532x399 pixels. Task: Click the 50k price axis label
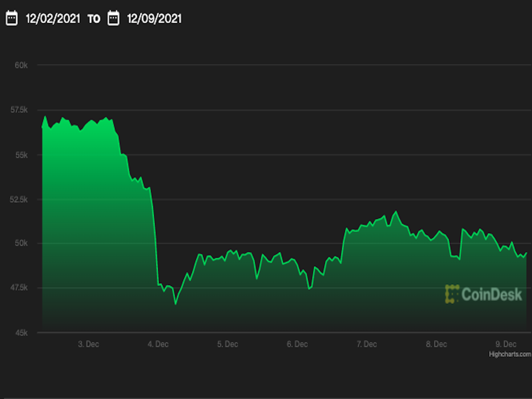tap(21, 243)
